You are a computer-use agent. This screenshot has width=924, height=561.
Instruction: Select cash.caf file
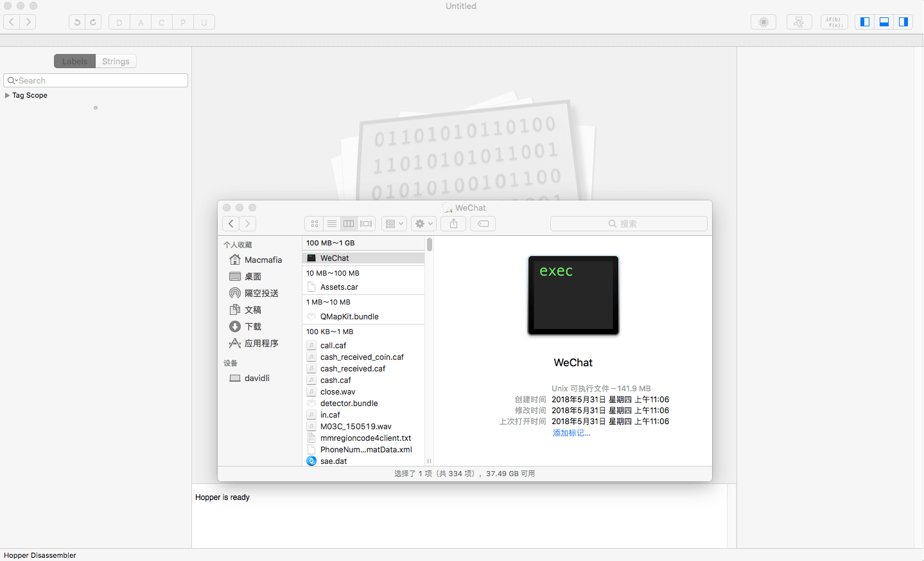(363, 380)
